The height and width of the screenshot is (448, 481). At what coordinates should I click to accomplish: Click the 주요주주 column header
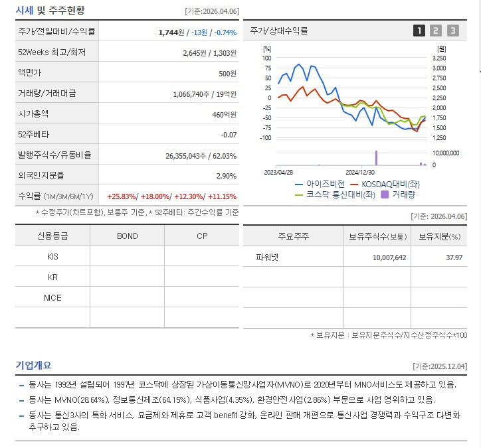293,236
